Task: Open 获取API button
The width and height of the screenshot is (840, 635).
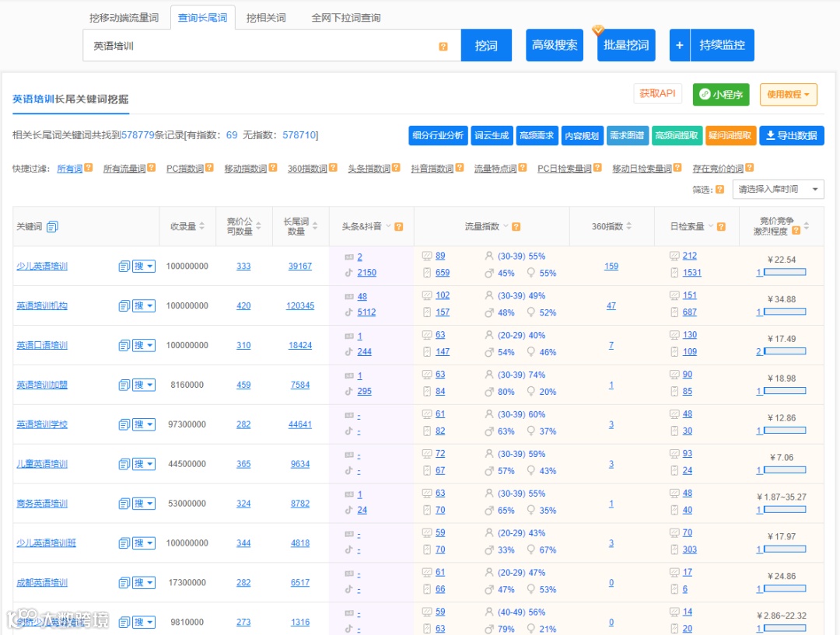Action: click(657, 94)
